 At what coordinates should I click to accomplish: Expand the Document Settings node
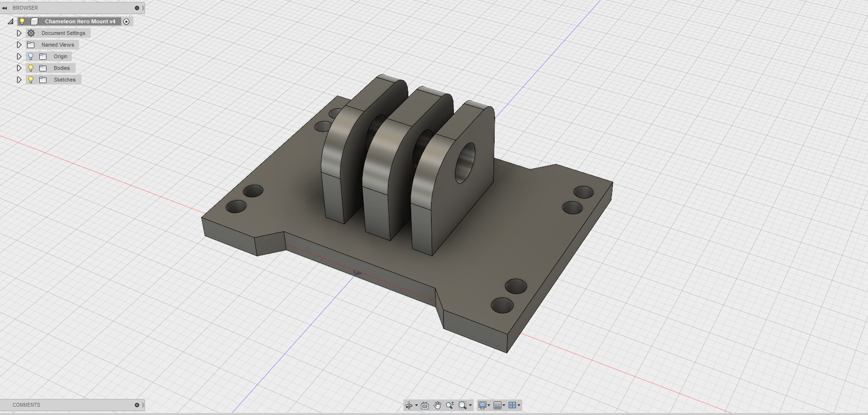19,33
